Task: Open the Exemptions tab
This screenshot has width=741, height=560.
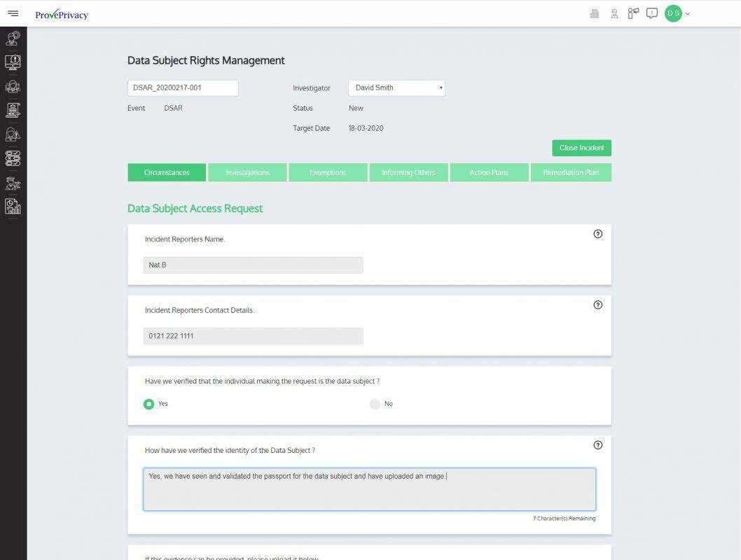Action: pyautogui.click(x=328, y=173)
